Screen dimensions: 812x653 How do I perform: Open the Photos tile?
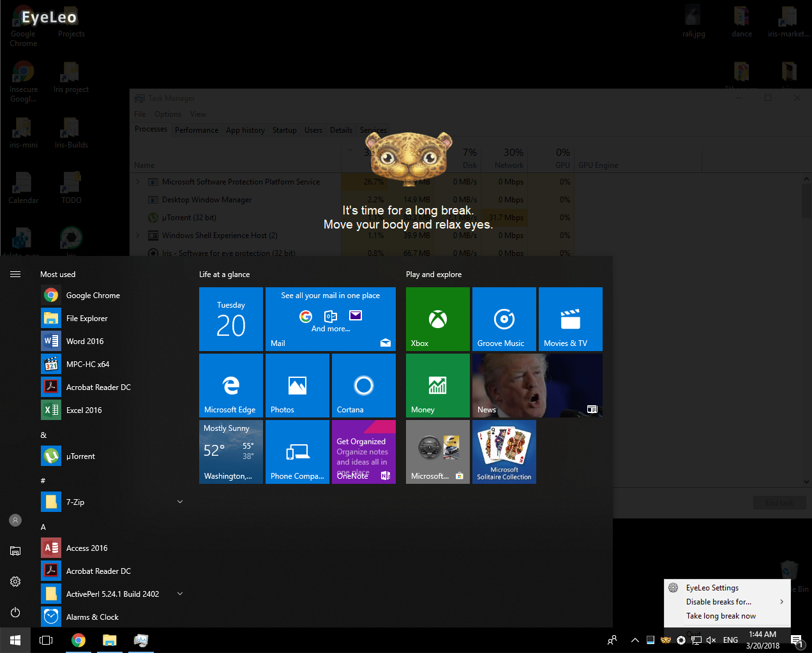click(297, 386)
